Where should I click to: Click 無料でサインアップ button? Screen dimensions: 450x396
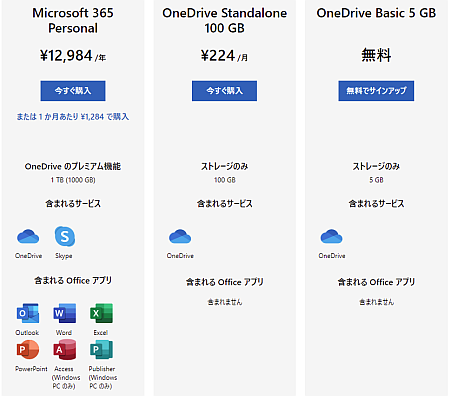(x=376, y=91)
